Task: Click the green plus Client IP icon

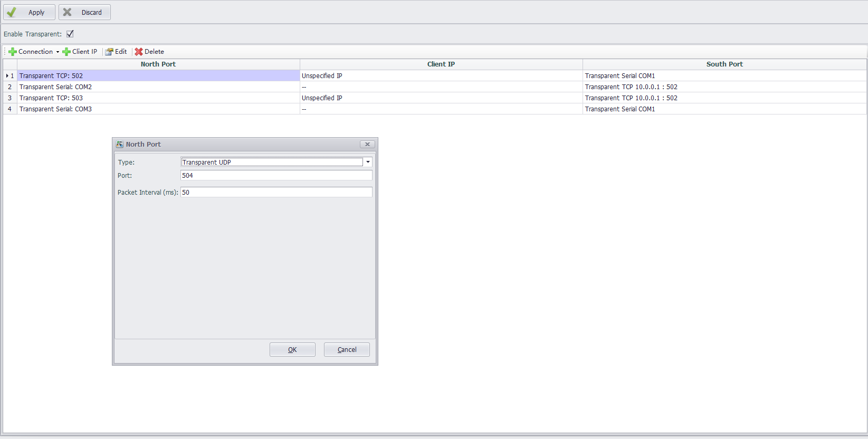Action: pyautogui.click(x=66, y=52)
